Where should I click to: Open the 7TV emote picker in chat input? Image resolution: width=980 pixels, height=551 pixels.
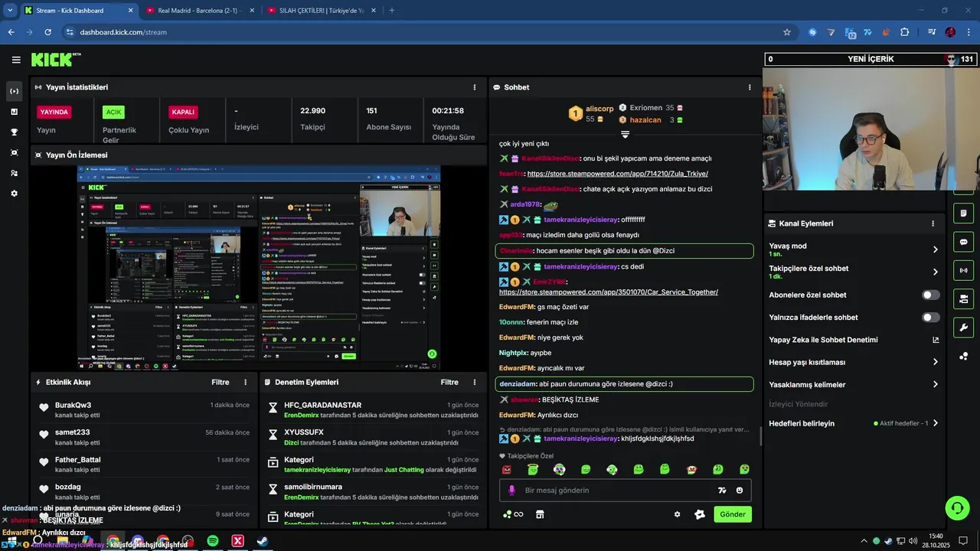722,491
